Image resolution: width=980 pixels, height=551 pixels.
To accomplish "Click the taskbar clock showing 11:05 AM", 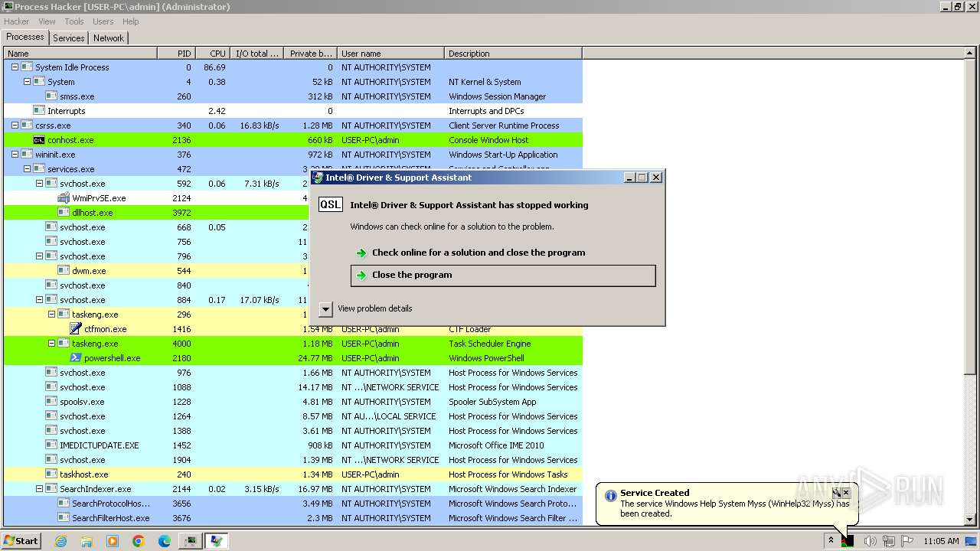I will tap(941, 541).
